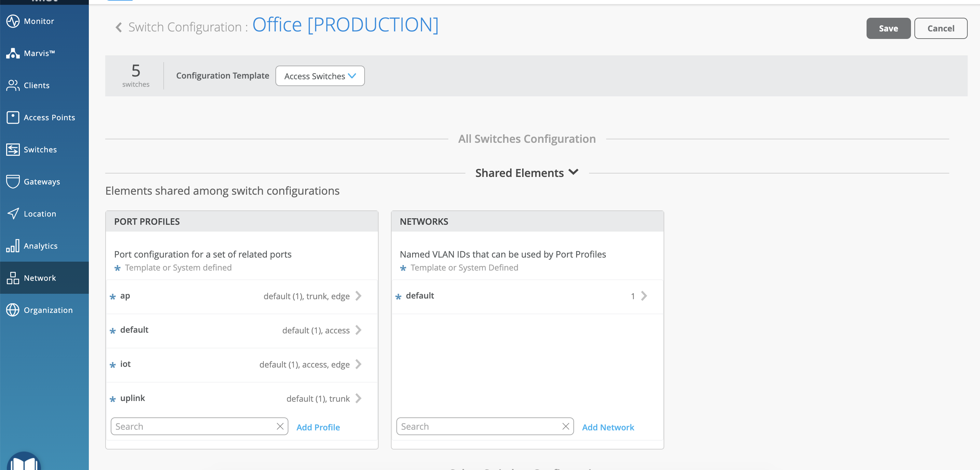Expand the ap port profile
The image size is (980, 470).
358,296
